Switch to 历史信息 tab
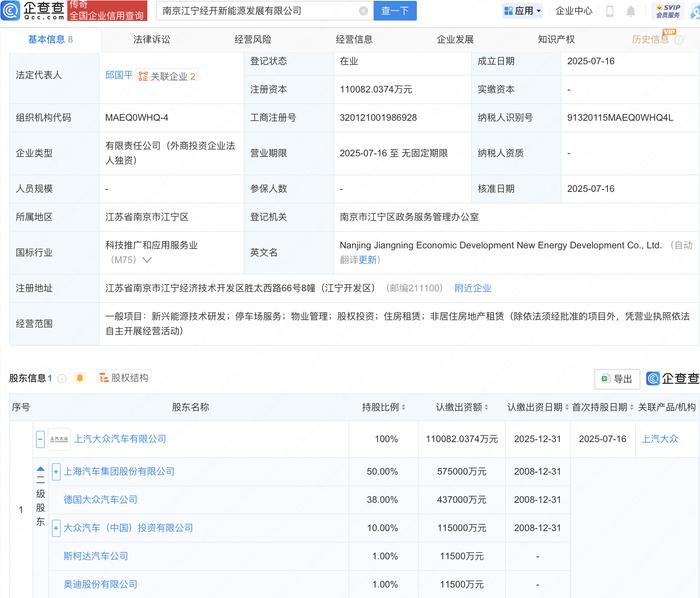 (650, 39)
